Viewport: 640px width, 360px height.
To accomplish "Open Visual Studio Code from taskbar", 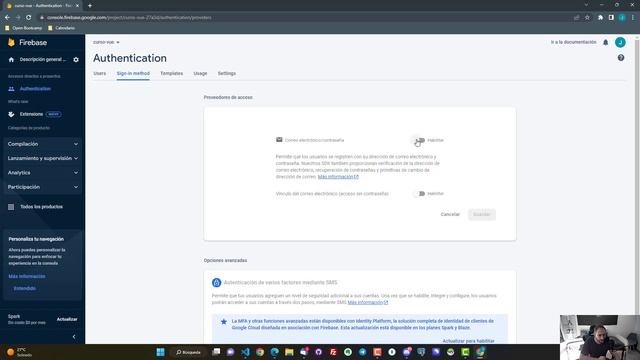I will (x=245, y=352).
